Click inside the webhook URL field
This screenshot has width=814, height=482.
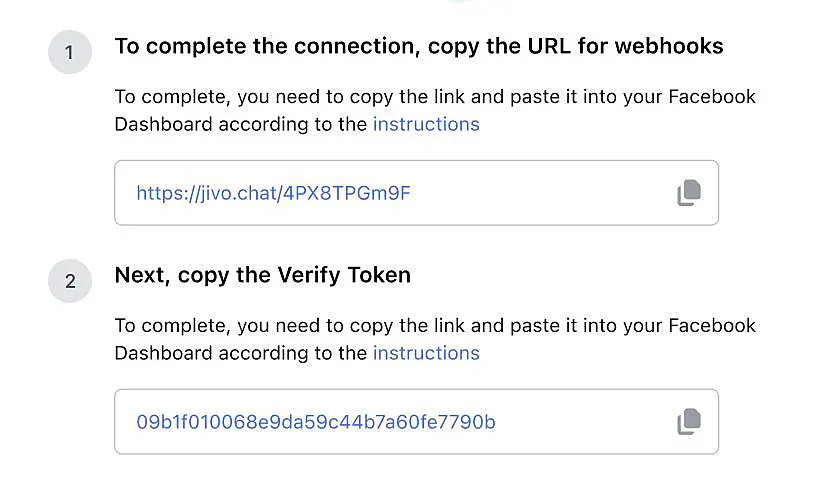(540, 193)
